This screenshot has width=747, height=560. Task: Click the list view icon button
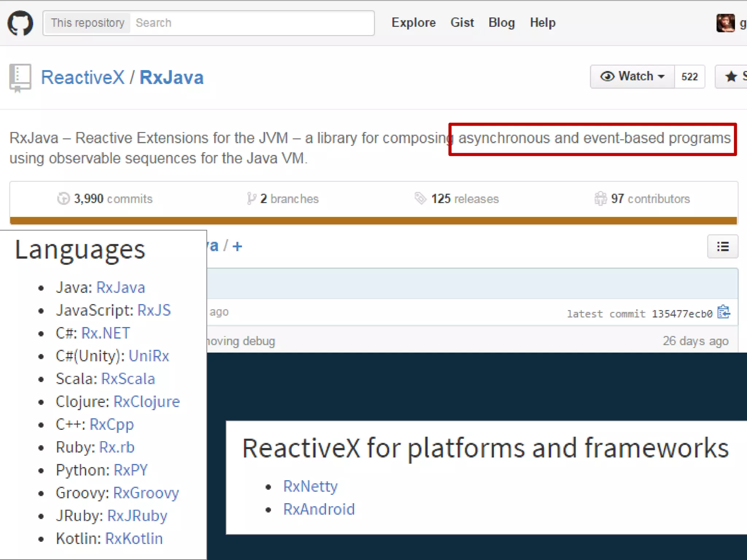point(723,247)
